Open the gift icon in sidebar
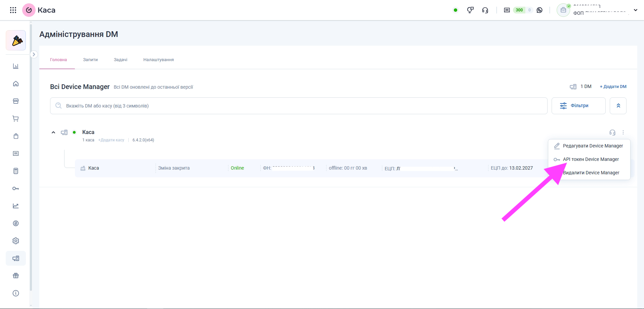The height and width of the screenshot is (309, 644). coord(16,276)
